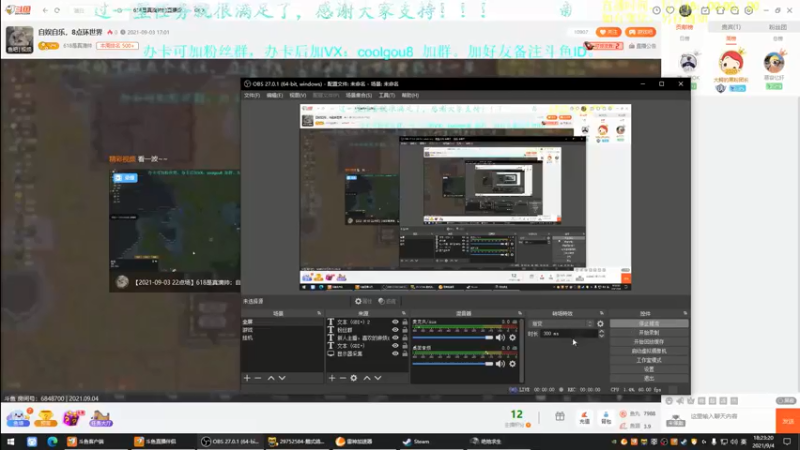Click the bottom button in the OBS controls panel
This screenshot has width=800, height=450.
649,379
